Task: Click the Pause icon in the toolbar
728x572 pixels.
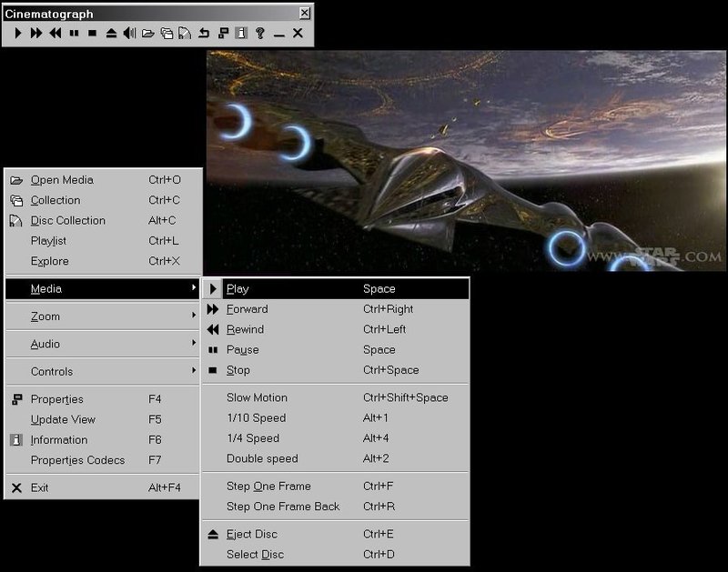Action: pyautogui.click(x=74, y=33)
